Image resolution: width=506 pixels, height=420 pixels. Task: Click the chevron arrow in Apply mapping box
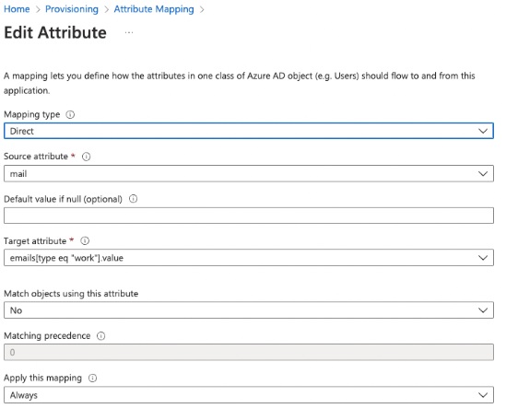click(x=483, y=395)
